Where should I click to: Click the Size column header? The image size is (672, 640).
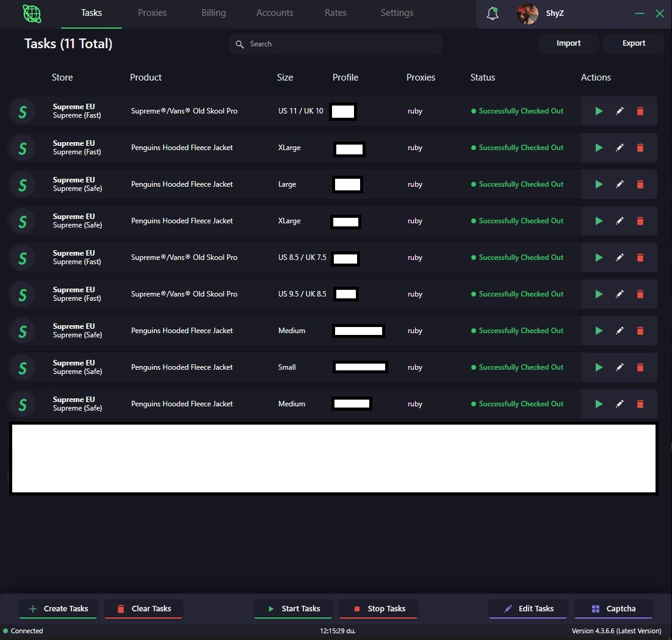(x=285, y=77)
